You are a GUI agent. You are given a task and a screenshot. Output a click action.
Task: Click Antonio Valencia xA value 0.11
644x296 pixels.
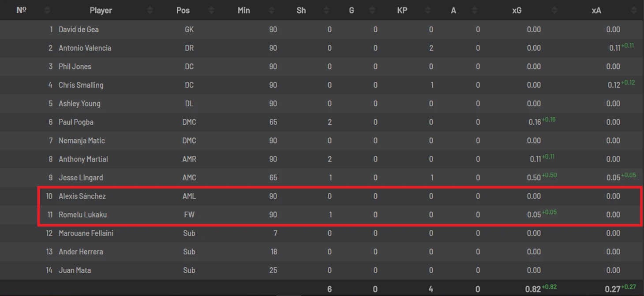coord(614,48)
